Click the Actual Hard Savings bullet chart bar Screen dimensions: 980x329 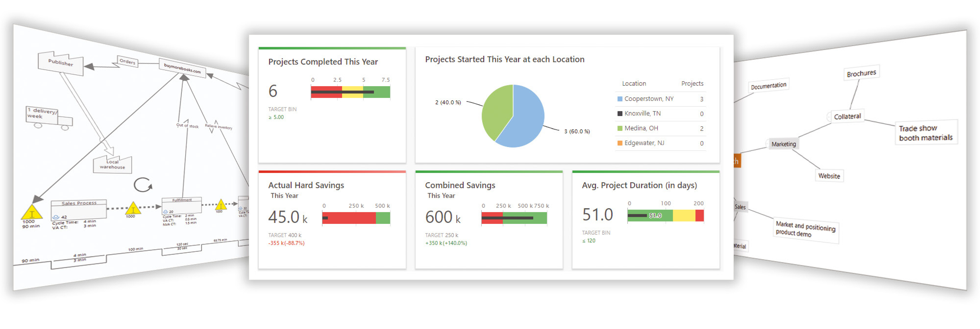[356, 218]
